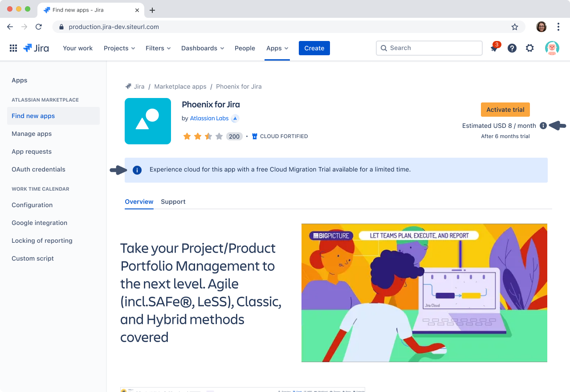Screen dimensions: 570x392
Task: Open help via the question mark icon
Action: tap(512, 48)
